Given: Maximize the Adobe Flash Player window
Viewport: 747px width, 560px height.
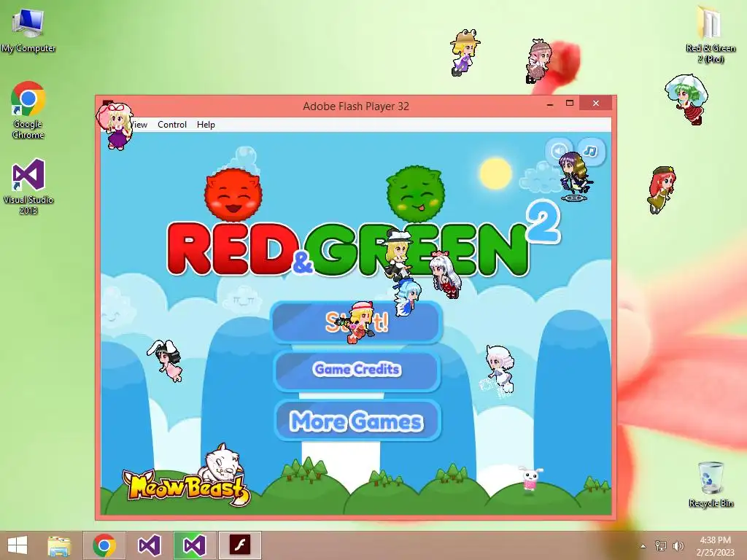Looking at the screenshot, I should 569,104.
